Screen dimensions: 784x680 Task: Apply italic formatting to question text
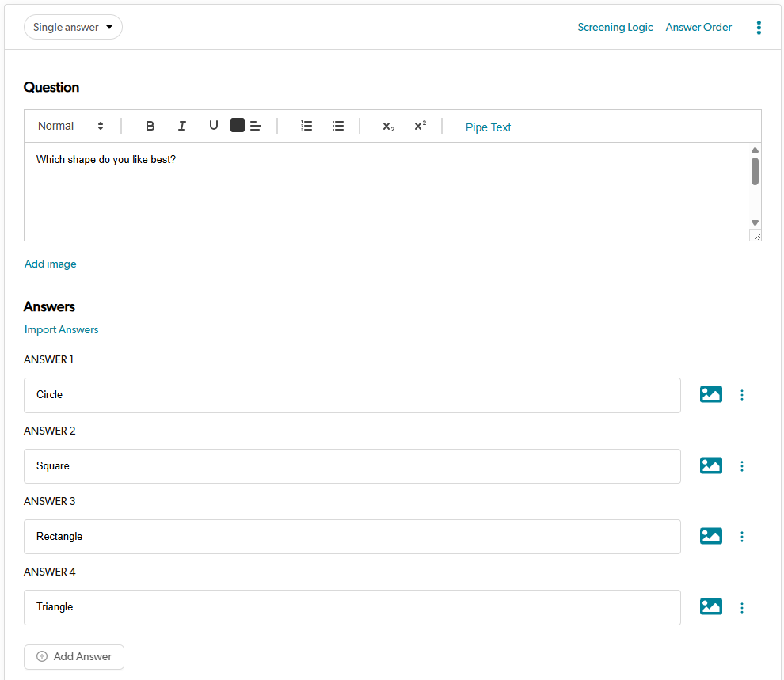(182, 126)
